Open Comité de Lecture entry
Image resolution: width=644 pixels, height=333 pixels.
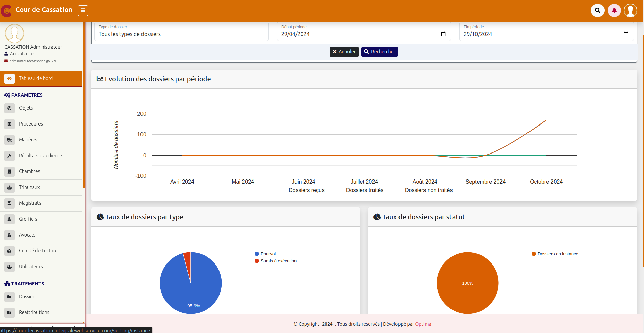click(41, 251)
